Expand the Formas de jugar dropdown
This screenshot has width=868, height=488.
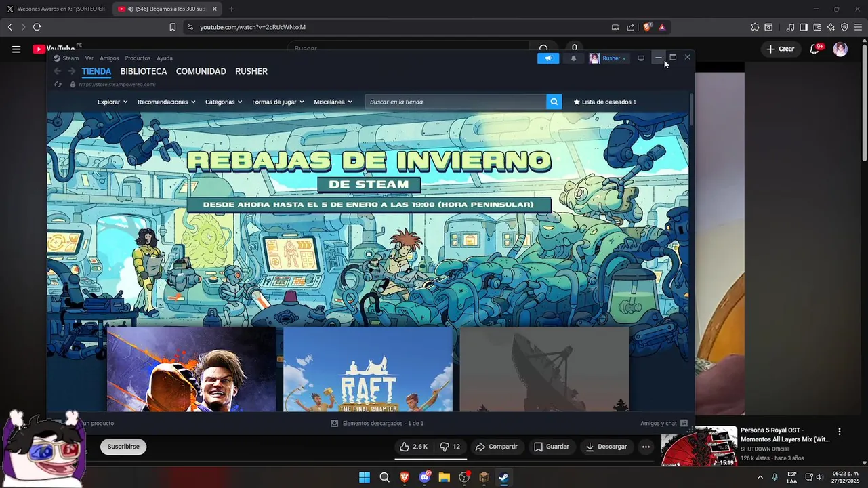tap(278, 102)
